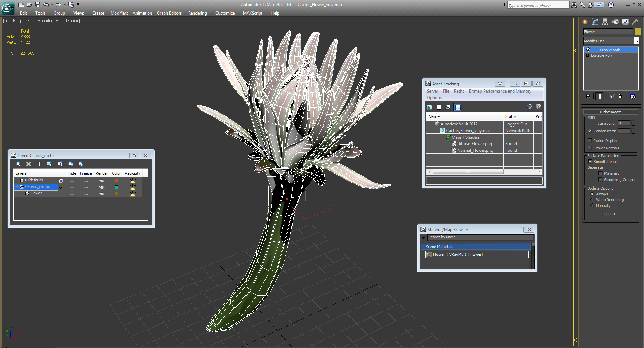The height and width of the screenshot is (348, 644).
Task: Enable Separate by Smoothing Groups checkbox
Action: pos(600,180)
